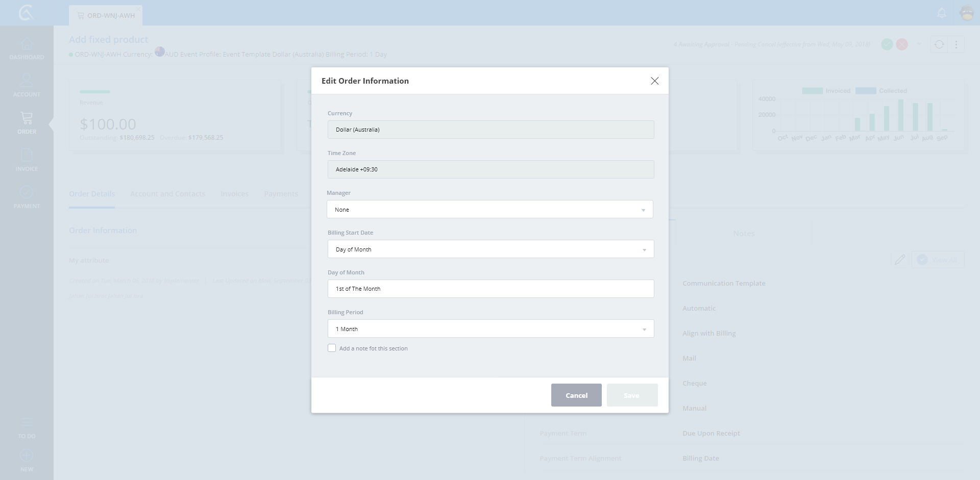This screenshot has width=980, height=480.
Task: Expand the Manager dropdown
Action: (490, 210)
